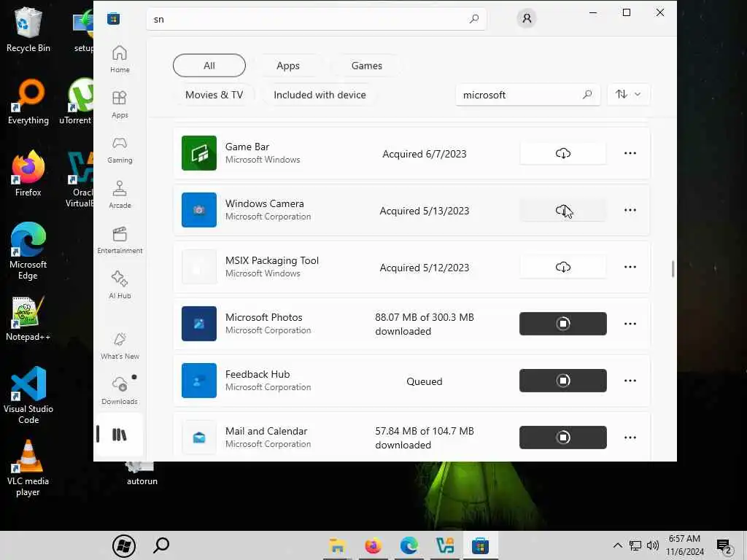This screenshot has height=560, width=747.
Task: Open more options for Microsoft Photos
Action: [x=630, y=324]
